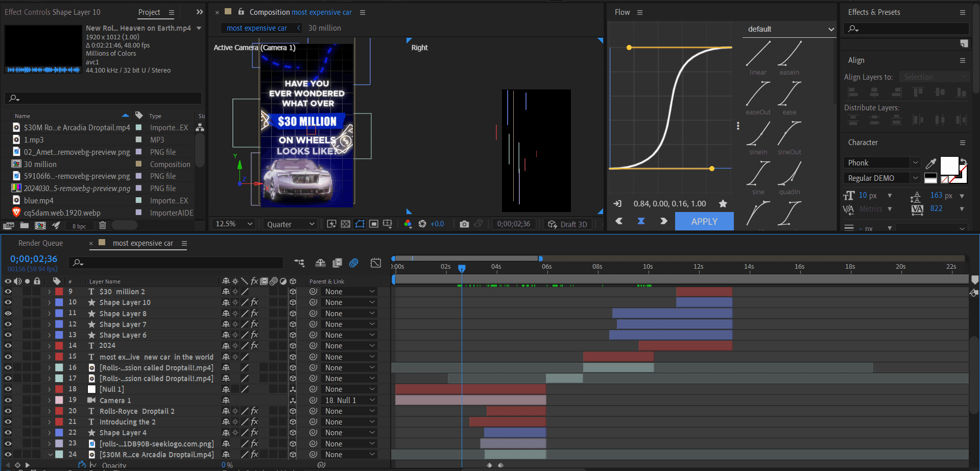Hide Shape Layer 10 visibility eye
This screenshot has height=471, width=980.
pos(8,302)
